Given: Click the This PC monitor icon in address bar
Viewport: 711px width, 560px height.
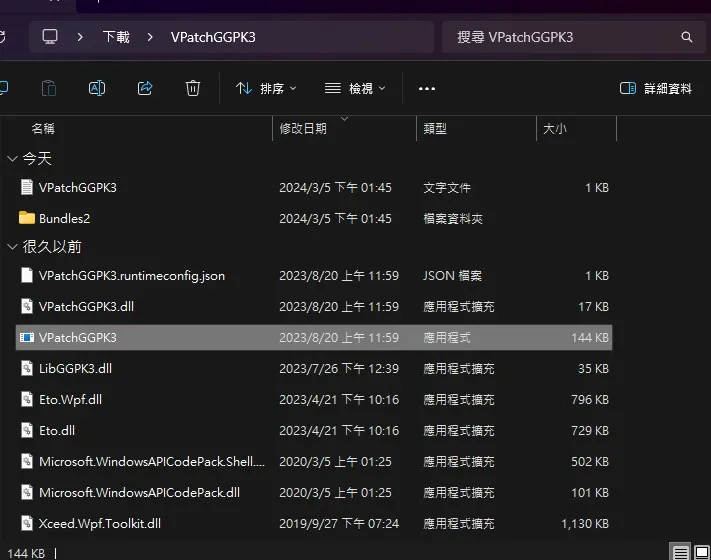Looking at the screenshot, I should pyautogui.click(x=50, y=37).
